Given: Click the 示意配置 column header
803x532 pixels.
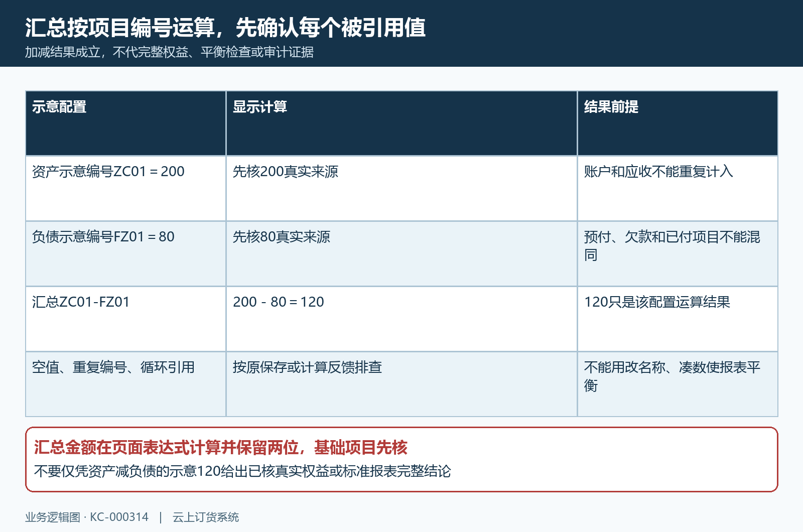Looking at the screenshot, I should (126, 123).
